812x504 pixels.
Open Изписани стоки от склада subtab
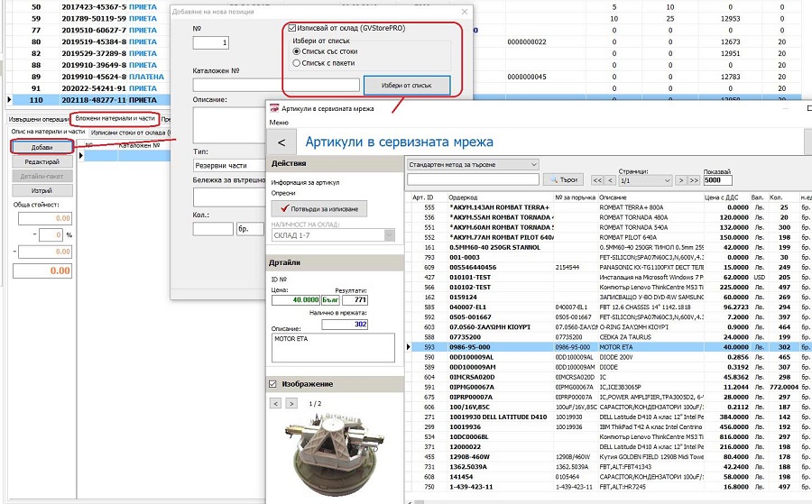tap(129, 133)
